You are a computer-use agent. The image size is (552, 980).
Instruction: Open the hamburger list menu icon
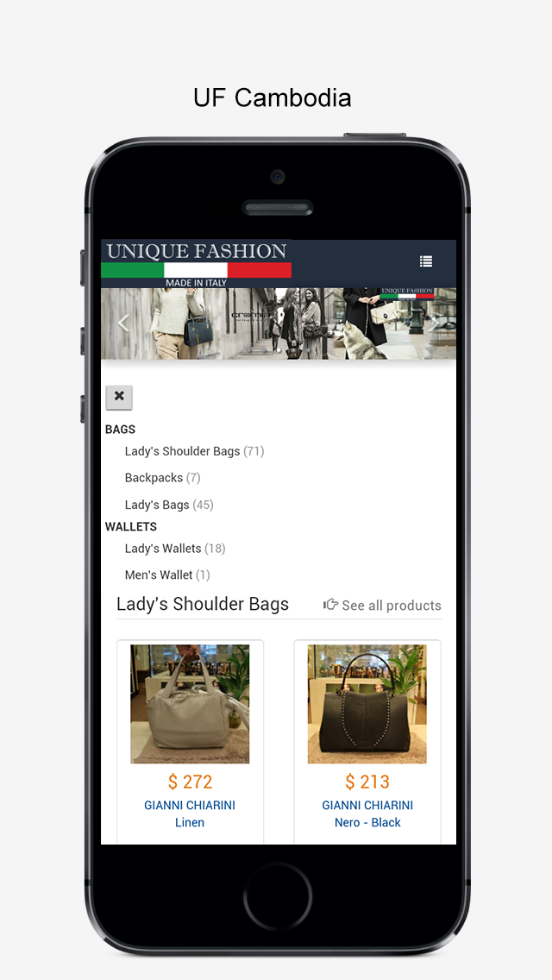click(x=426, y=261)
